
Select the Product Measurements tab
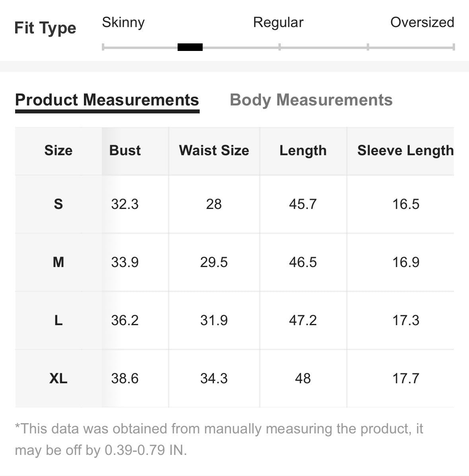107,100
